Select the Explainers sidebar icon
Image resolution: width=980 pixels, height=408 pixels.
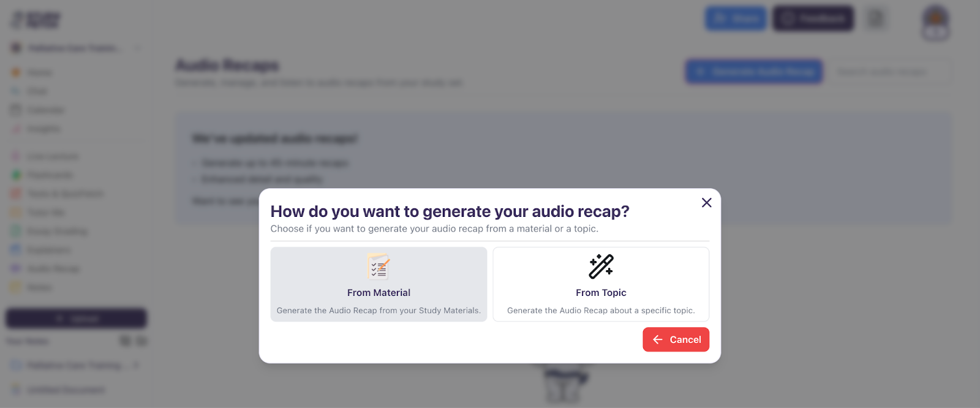click(16, 249)
